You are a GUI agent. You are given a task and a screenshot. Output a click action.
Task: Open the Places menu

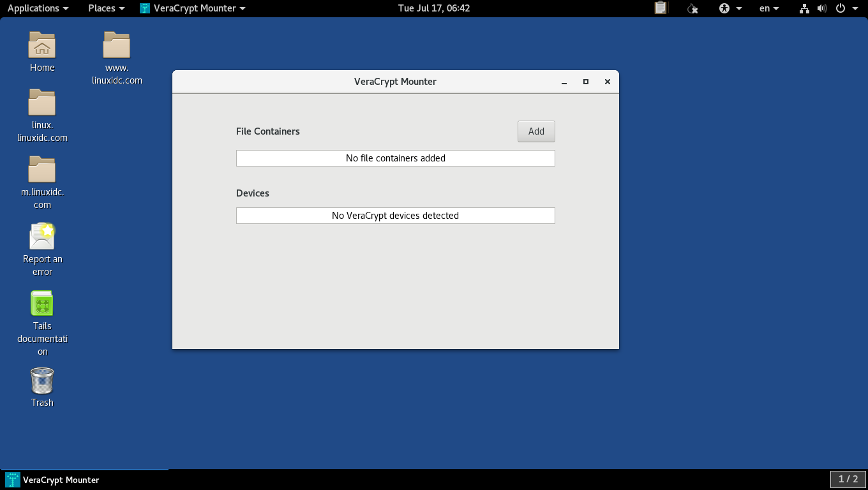(107, 8)
